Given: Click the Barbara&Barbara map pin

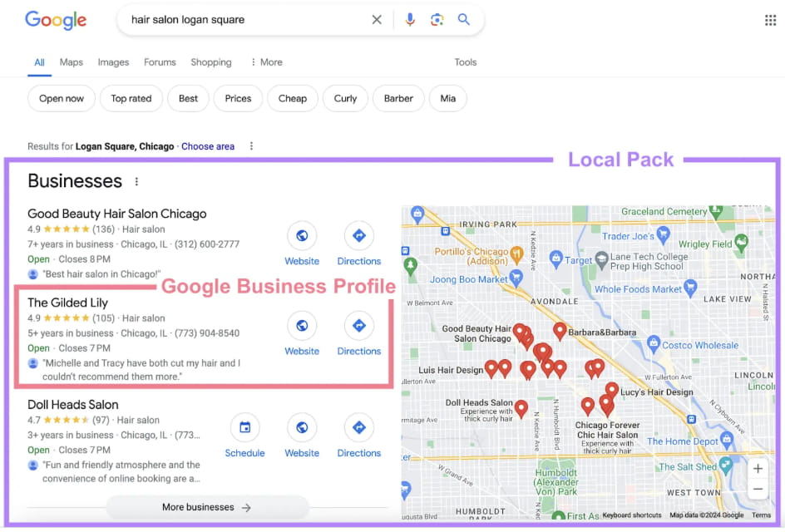Looking at the screenshot, I should pos(560,332).
